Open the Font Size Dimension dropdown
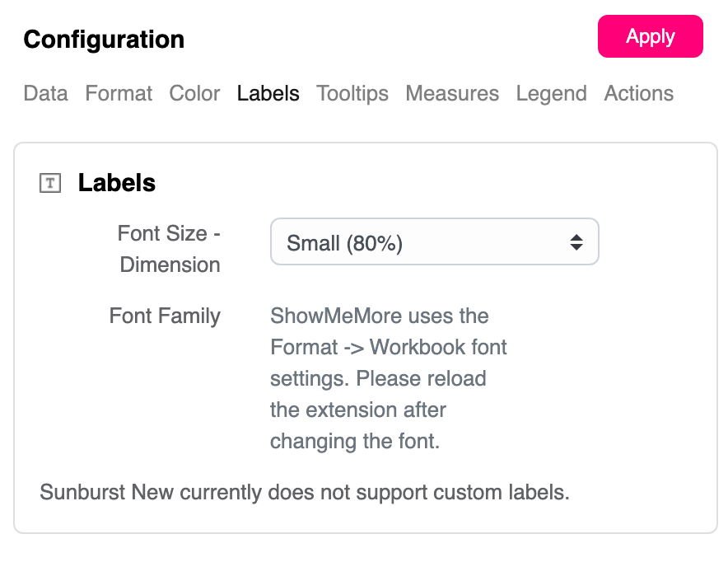This screenshot has height=562, width=728. (434, 242)
